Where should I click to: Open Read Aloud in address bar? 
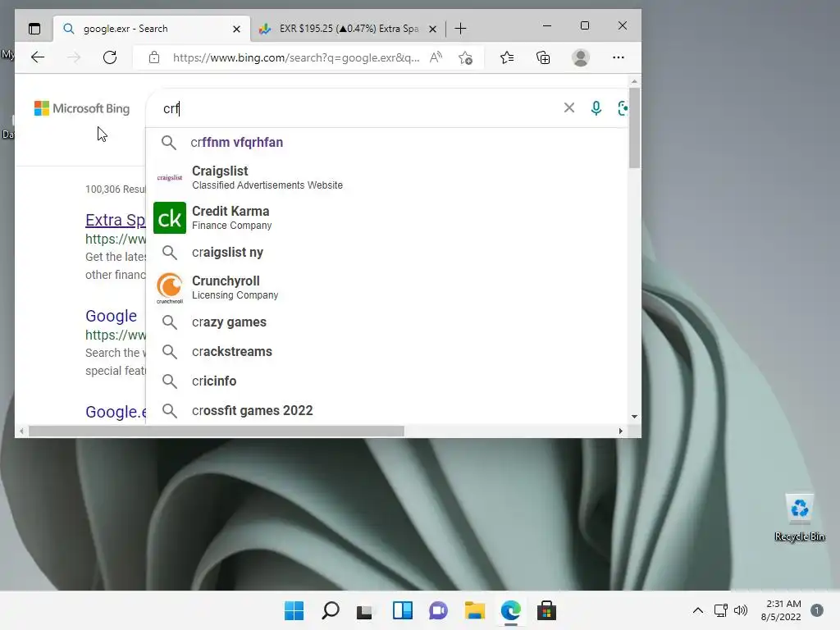436,57
